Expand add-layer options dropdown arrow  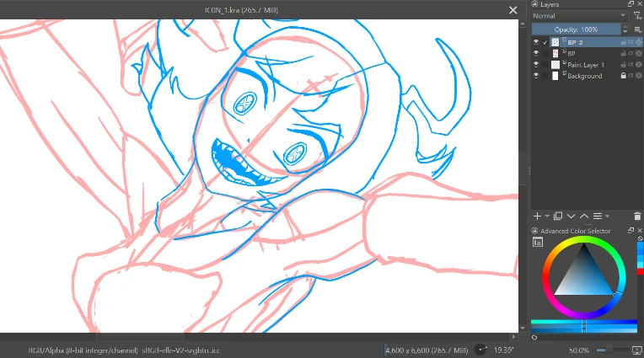click(x=547, y=216)
